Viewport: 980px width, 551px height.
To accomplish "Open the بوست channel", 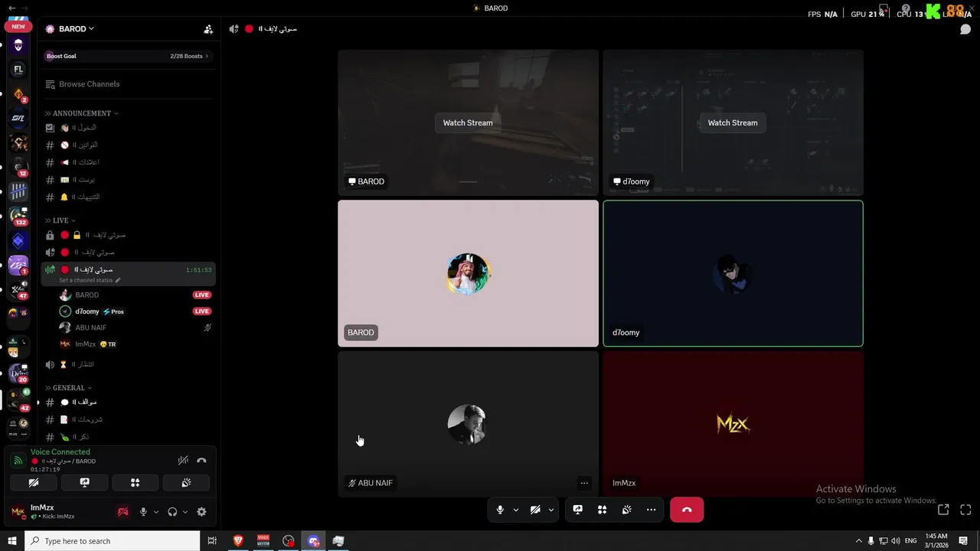I will [128, 180].
